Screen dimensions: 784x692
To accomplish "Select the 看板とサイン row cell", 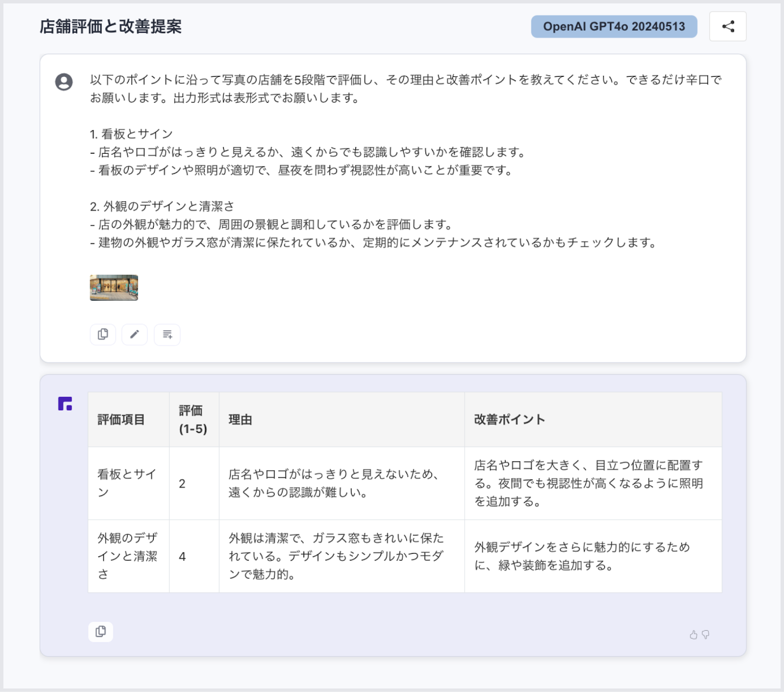I will click(129, 483).
